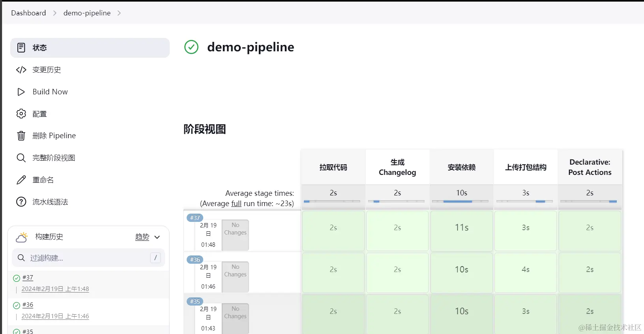Click 2s 生成 Changelog cell of build #36

tap(397, 273)
